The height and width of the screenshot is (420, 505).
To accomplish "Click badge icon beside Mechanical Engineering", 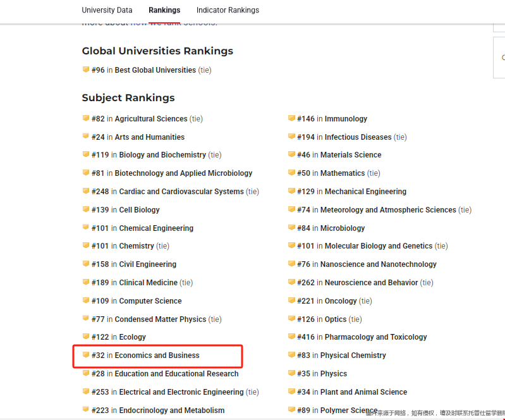I will (x=291, y=191).
